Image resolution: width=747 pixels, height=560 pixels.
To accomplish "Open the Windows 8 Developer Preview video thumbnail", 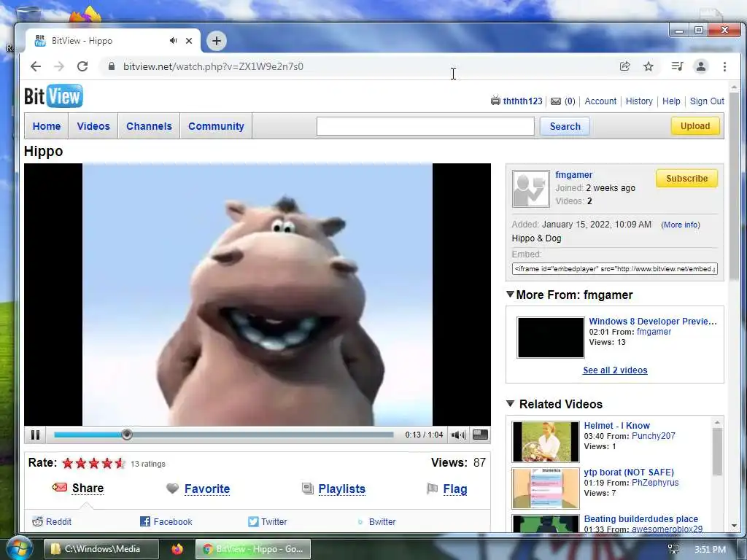I will (551, 337).
